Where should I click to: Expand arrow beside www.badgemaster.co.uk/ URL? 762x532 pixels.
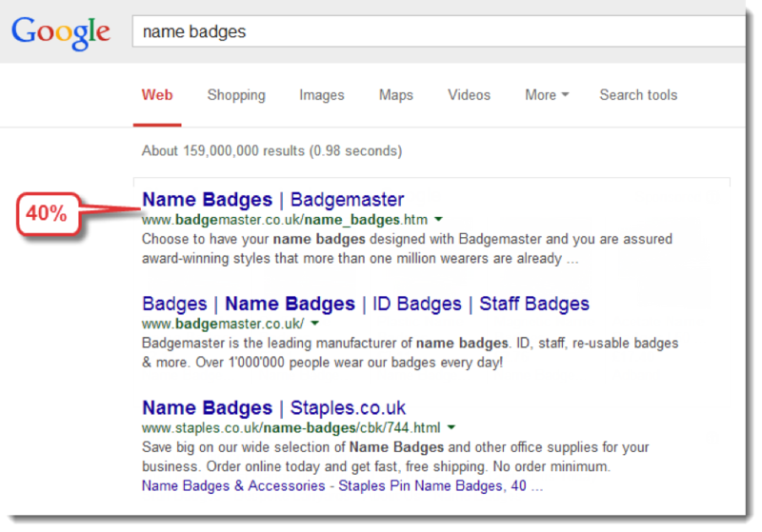pyautogui.click(x=315, y=324)
